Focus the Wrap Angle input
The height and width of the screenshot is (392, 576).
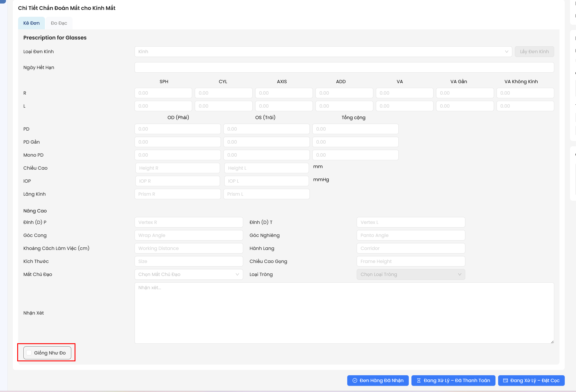coord(189,235)
